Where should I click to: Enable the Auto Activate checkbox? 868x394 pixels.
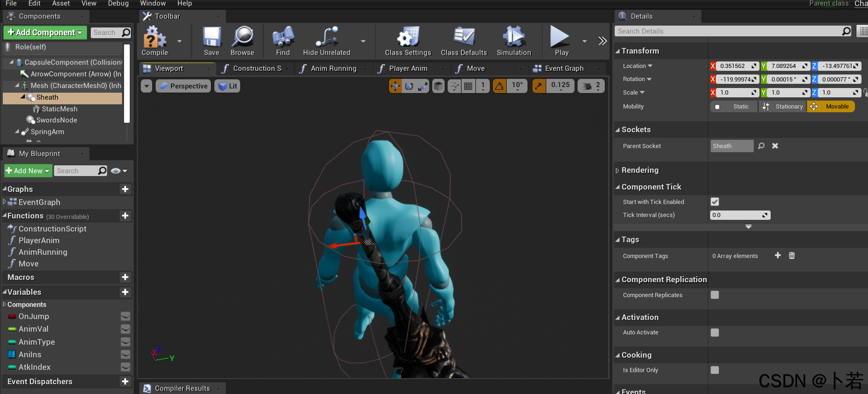tap(715, 333)
